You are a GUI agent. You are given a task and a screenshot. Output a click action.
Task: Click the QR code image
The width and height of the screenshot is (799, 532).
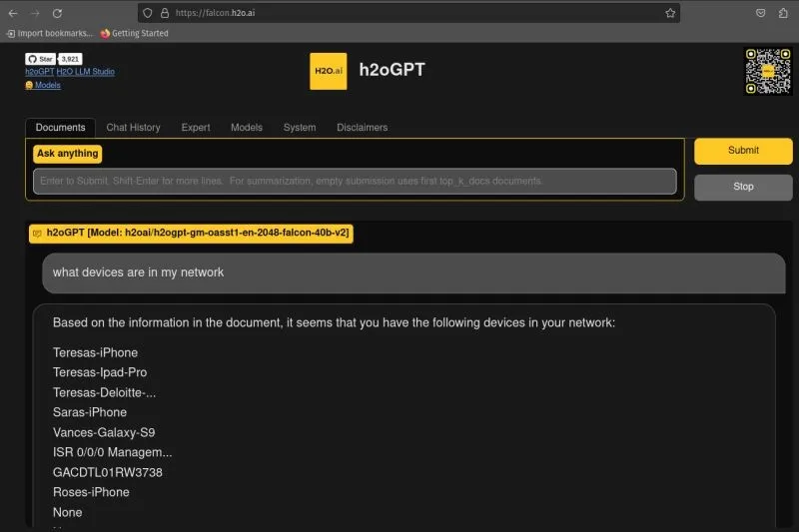[x=768, y=71]
